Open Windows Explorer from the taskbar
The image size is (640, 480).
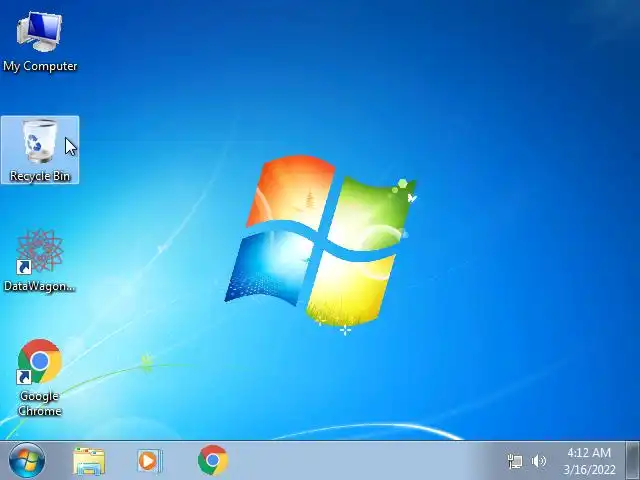pos(89,461)
